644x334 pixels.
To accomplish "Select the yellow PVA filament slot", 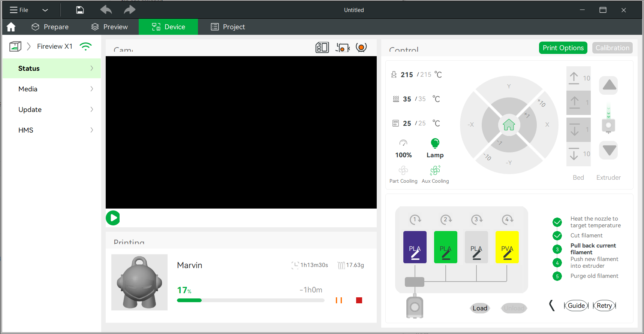I will (507, 247).
